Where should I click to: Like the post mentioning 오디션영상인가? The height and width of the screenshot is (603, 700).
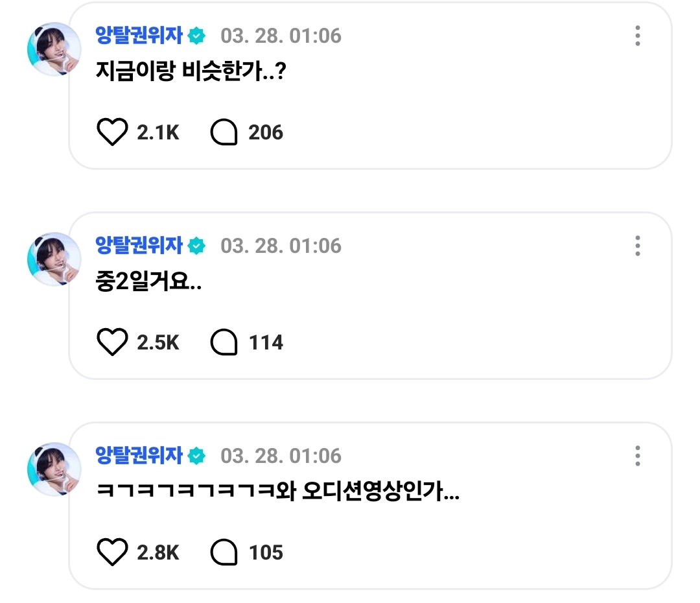112,552
